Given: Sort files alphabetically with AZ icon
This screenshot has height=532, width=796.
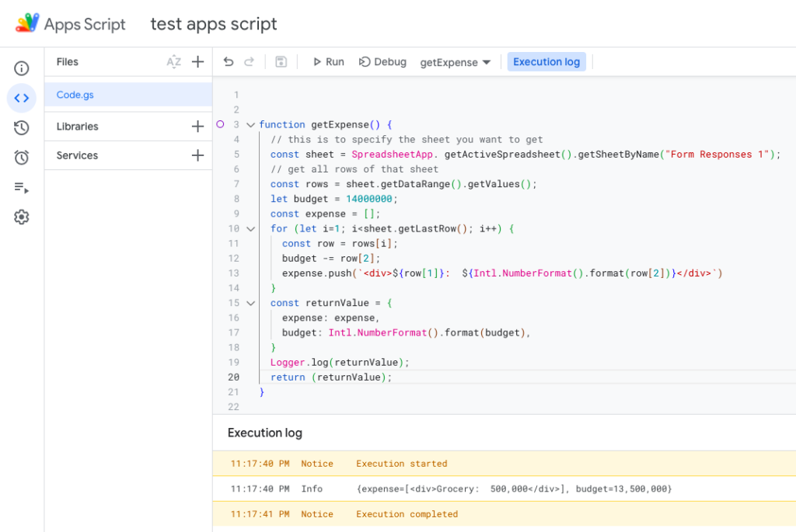Looking at the screenshot, I should coord(173,62).
